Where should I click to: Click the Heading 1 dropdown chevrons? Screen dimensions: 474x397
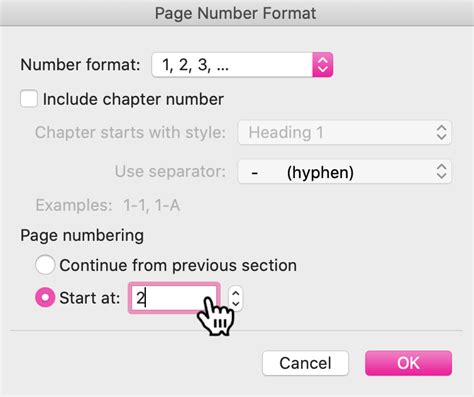pyautogui.click(x=441, y=132)
